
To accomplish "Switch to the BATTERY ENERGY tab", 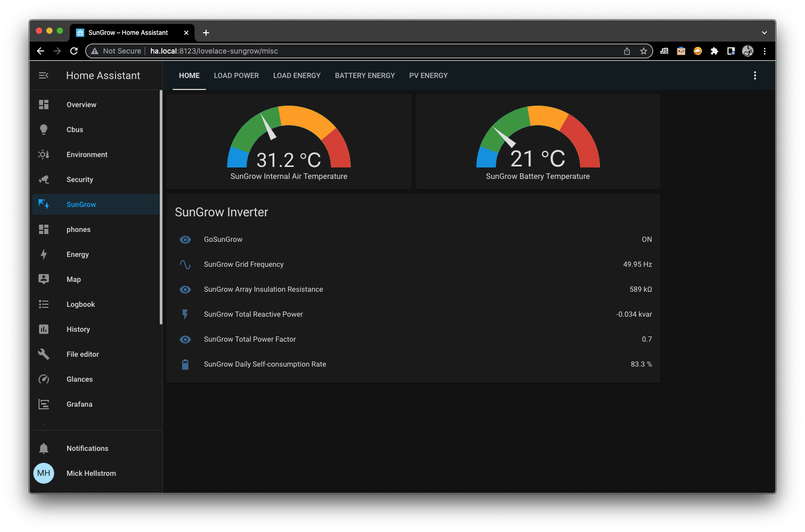I will tap(365, 75).
